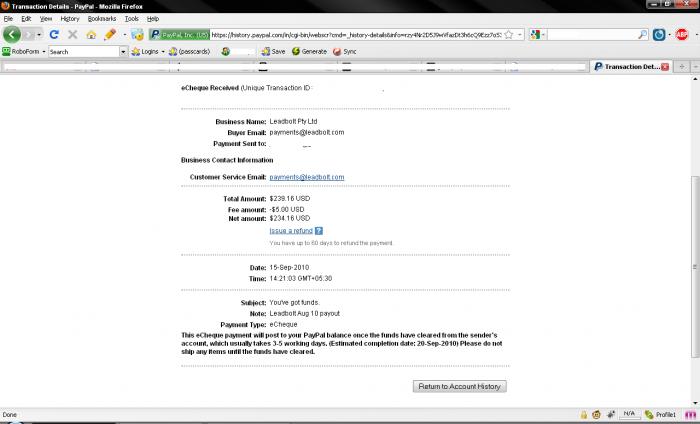The height and width of the screenshot is (424, 700).
Task: Click in the browser search box
Action: [x=592, y=34]
